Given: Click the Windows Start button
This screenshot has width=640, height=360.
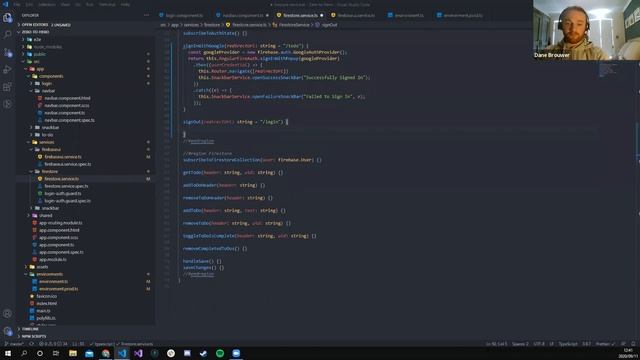Looking at the screenshot, I should pos(8,353).
